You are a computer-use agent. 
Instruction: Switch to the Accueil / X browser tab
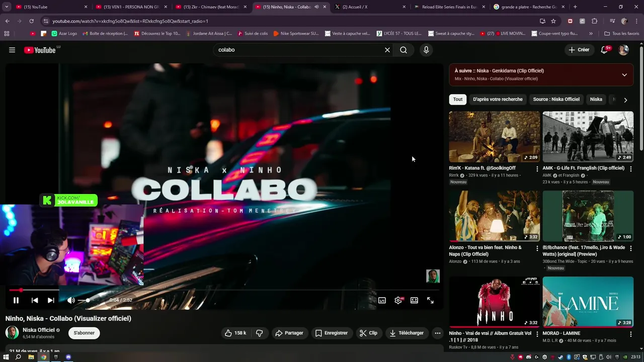(x=370, y=7)
